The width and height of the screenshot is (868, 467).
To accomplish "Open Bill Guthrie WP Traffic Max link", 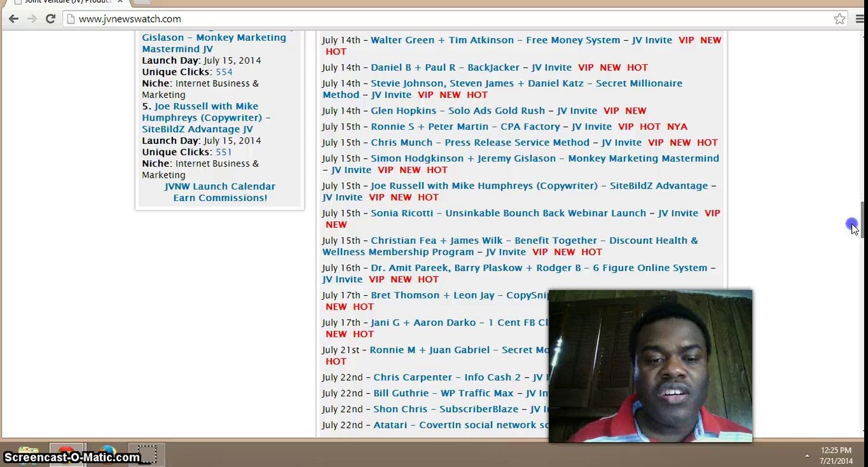I will tap(443, 394).
